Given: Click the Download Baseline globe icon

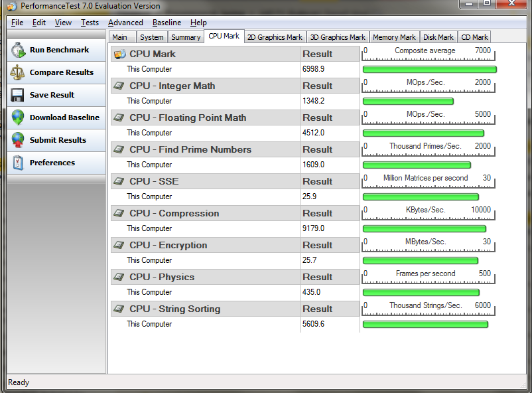Looking at the screenshot, I should 18,118.
